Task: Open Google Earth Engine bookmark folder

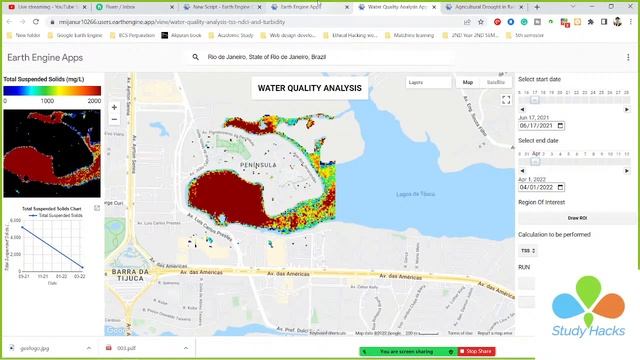Action: click(x=75, y=36)
